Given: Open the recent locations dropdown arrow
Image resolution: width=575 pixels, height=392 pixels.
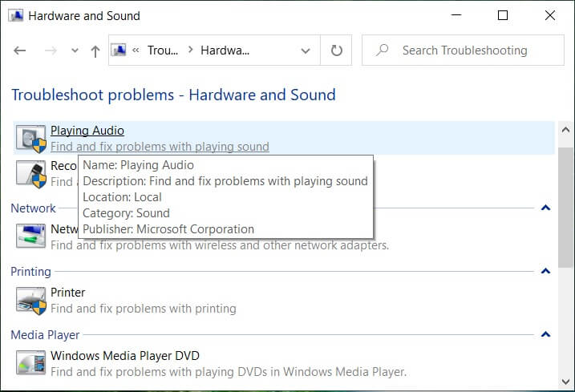Looking at the screenshot, I should tap(75, 51).
